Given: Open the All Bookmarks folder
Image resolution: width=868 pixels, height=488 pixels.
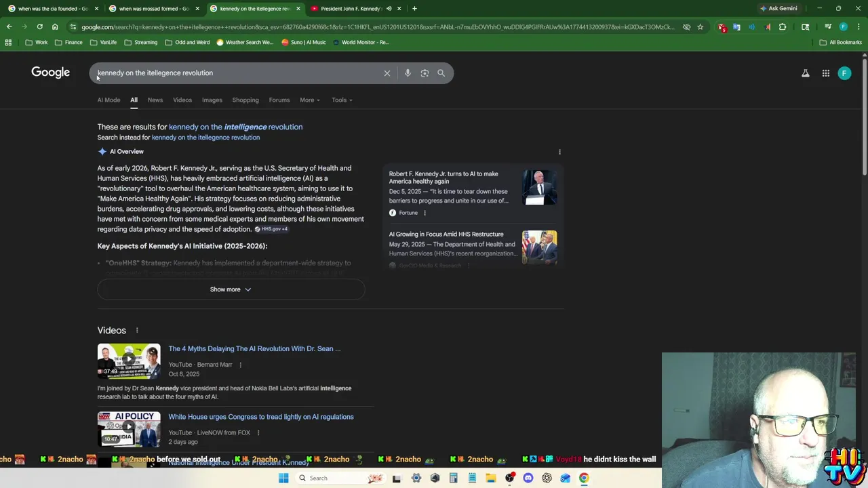Looking at the screenshot, I should [840, 43].
